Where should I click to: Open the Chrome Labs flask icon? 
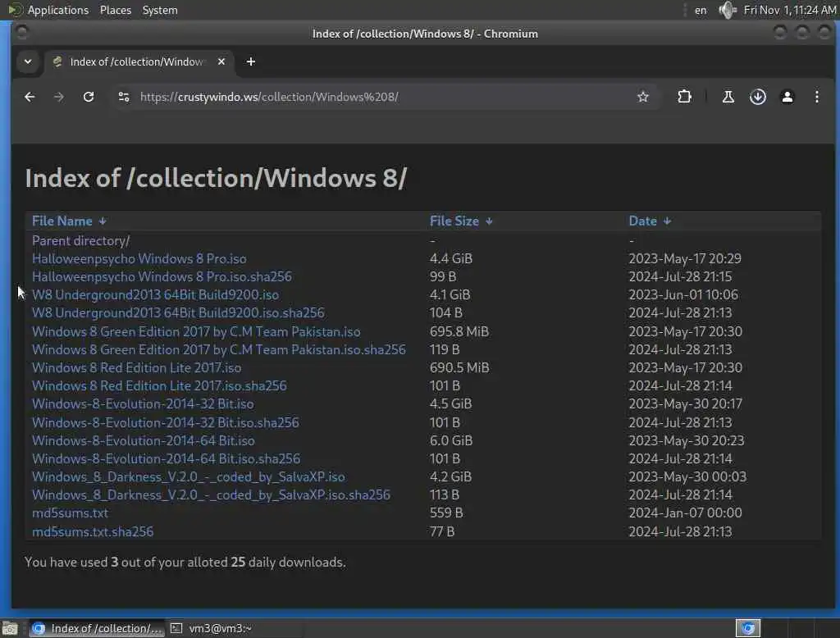coord(728,97)
